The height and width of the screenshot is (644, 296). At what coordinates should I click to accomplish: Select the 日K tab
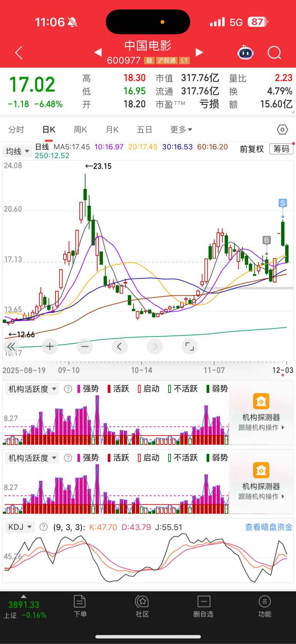click(49, 130)
